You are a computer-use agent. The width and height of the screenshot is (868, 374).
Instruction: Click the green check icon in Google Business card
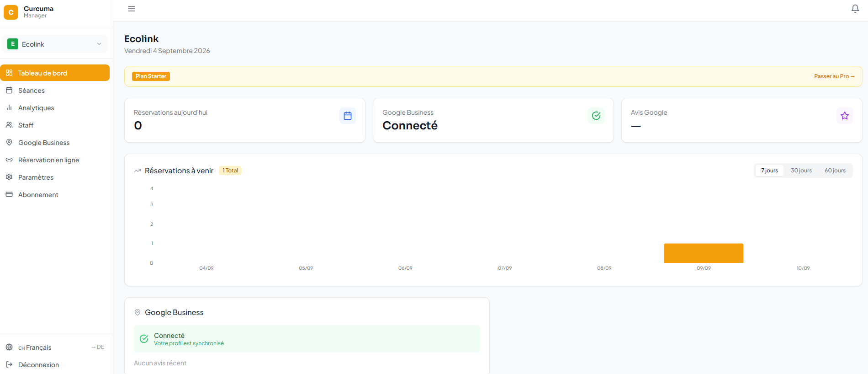(596, 116)
